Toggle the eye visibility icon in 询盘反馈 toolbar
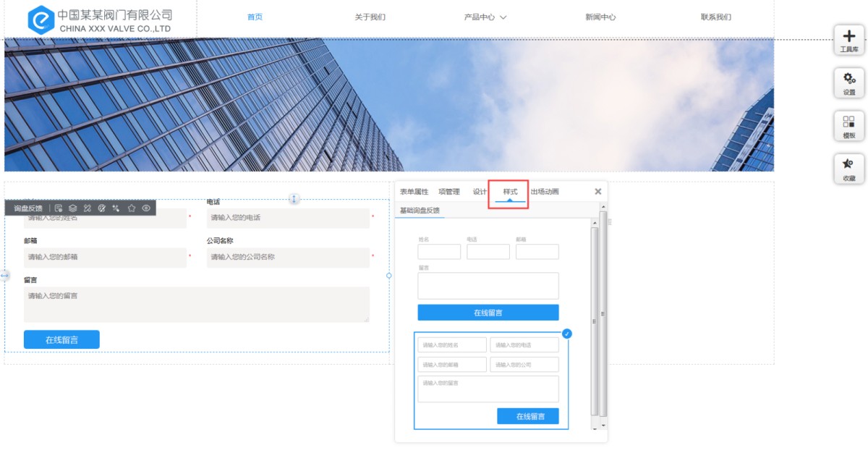This screenshot has height=453, width=868. click(x=146, y=208)
